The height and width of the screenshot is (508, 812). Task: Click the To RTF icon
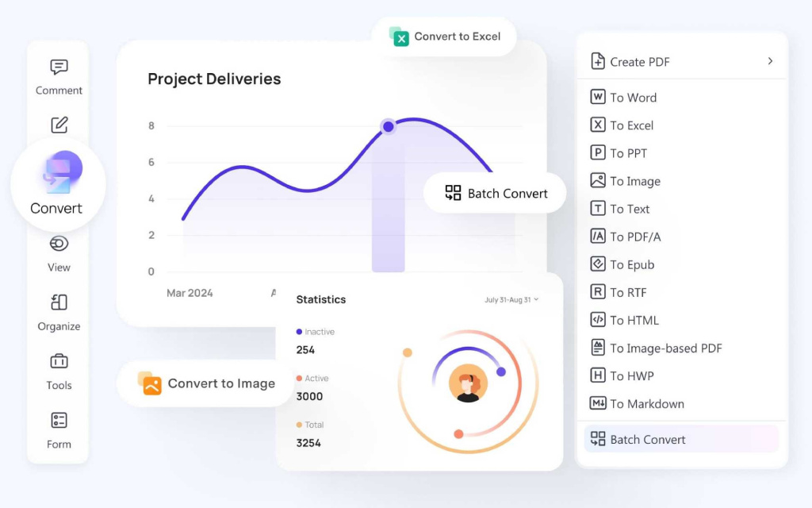[x=598, y=292]
